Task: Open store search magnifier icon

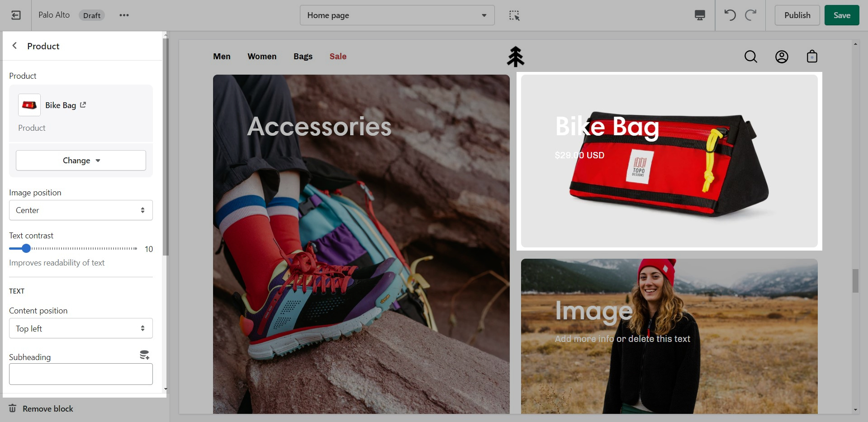Action: click(750, 57)
